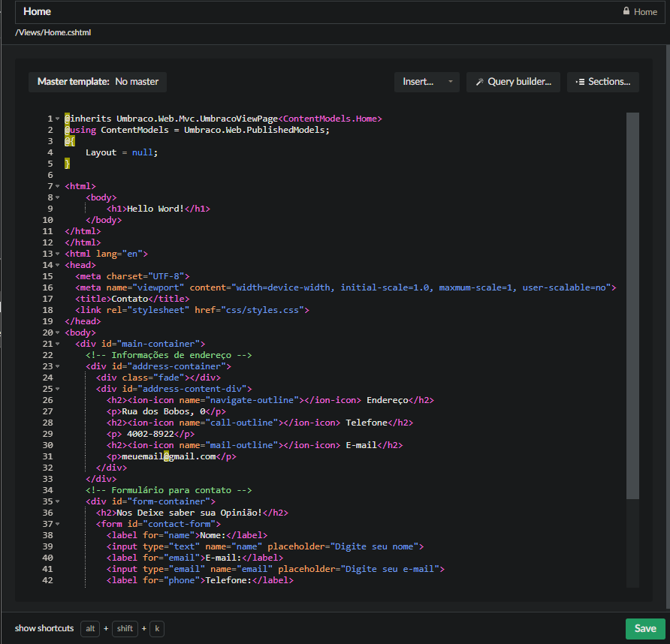Collapse the body block at line 20
This screenshot has width=670, height=644.
coord(58,333)
